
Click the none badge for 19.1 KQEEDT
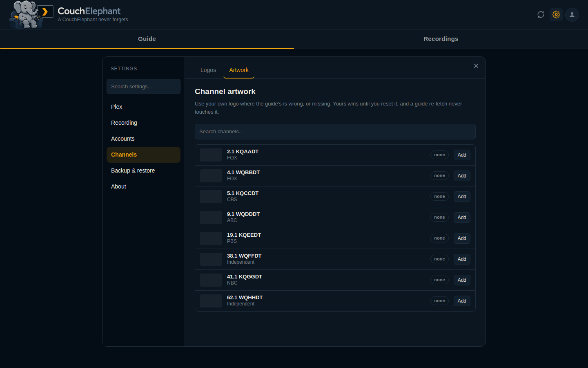tap(439, 238)
